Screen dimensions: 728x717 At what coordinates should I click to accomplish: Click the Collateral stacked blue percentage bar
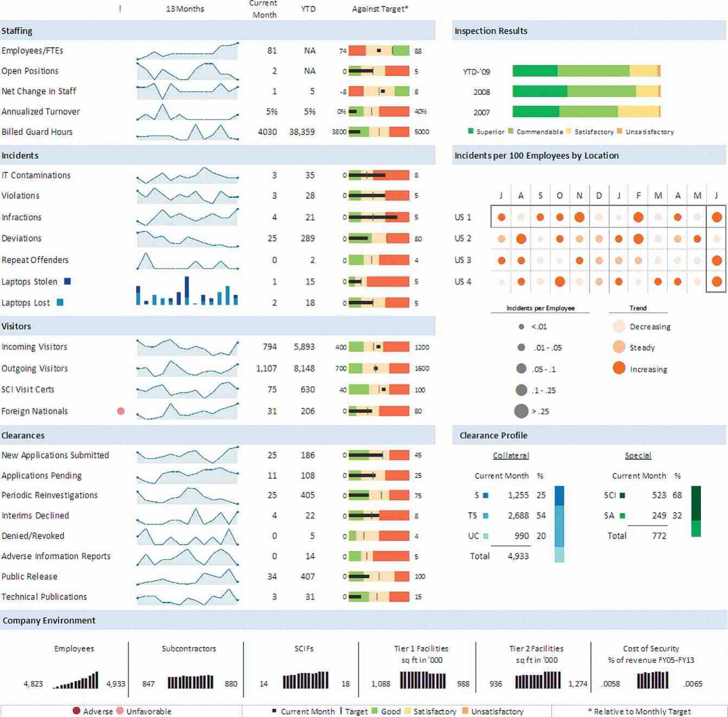[559, 524]
